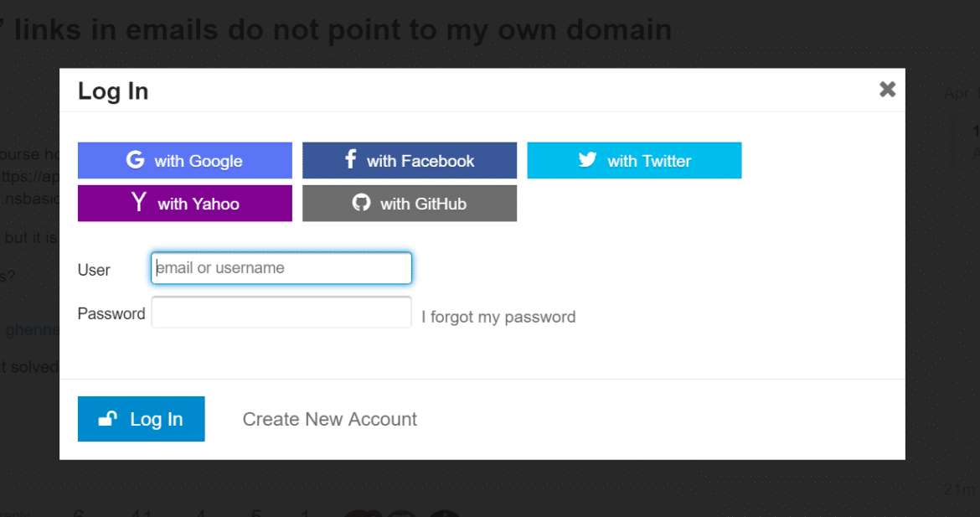This screenshot has width=980, height=517.
Task: Click the Google 'G' logo icon
Action: [135, 160]
